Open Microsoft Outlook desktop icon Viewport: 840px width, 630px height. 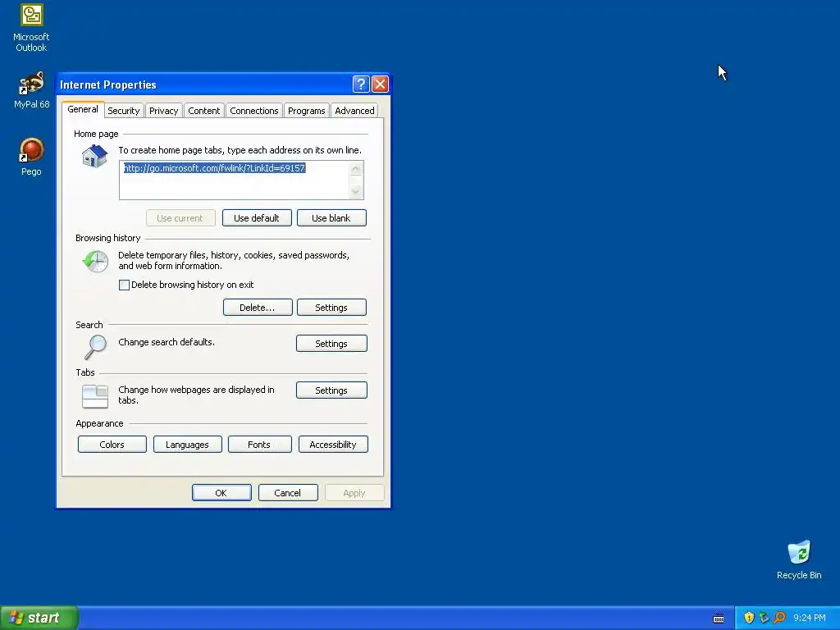tap(31, 28)
